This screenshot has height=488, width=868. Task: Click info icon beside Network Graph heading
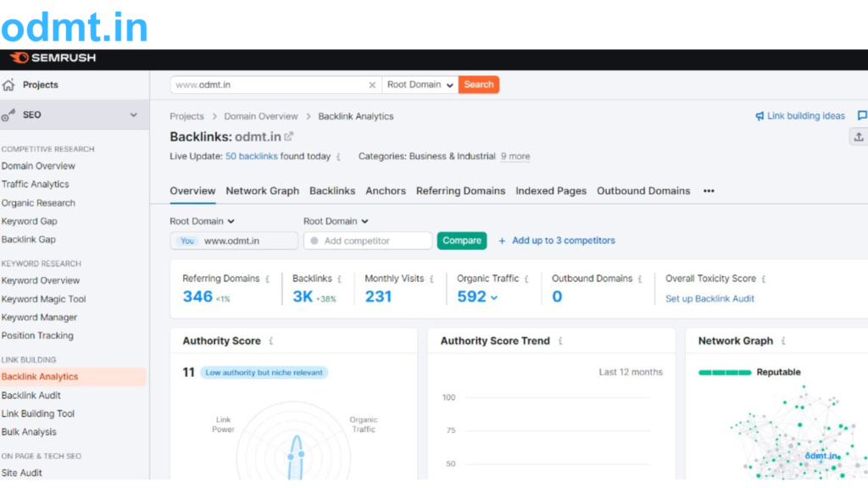(x=782, y=341)
